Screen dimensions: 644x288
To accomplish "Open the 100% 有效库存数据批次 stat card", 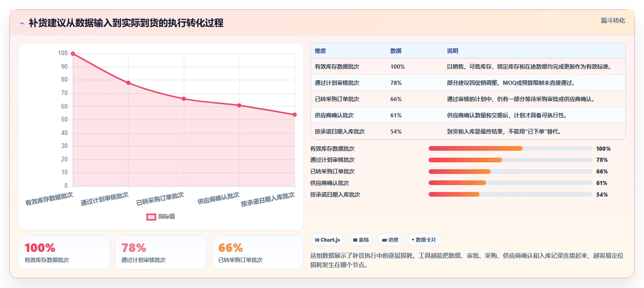I will pos(64,252).
